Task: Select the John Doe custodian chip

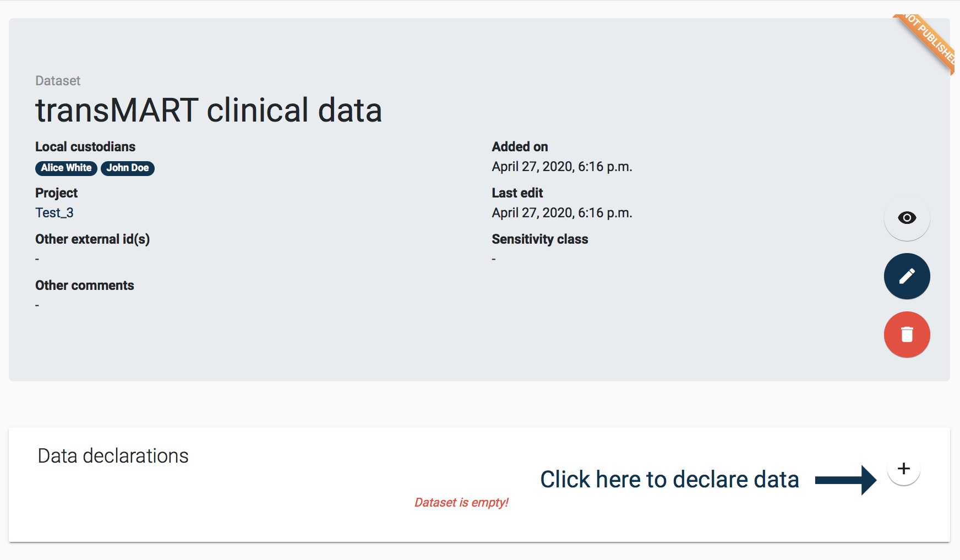Action: pyautogui.click(x=128, y=168)
